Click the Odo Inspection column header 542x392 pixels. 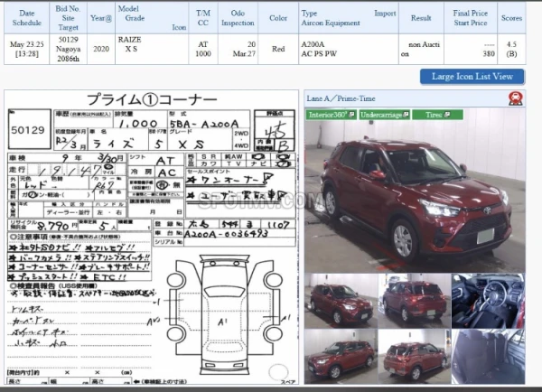coord(237,19)
